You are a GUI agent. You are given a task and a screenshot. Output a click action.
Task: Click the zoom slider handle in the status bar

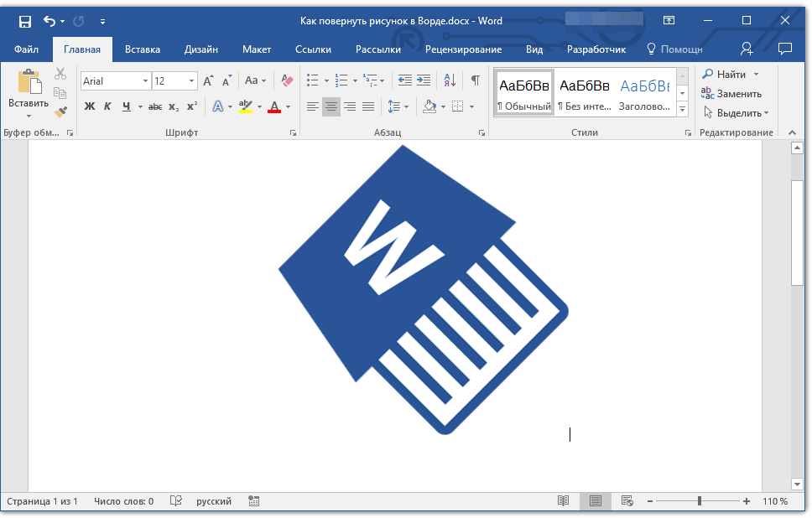699,501
